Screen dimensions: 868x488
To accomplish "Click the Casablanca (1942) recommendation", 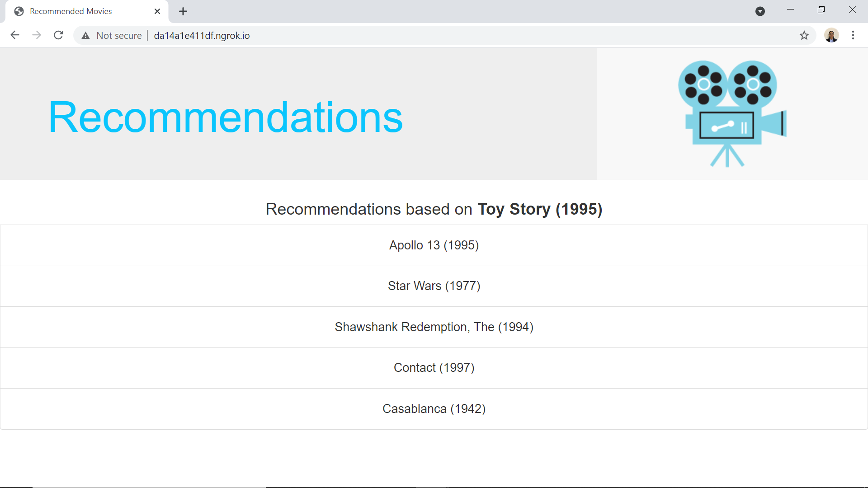I will coord(434,408).
